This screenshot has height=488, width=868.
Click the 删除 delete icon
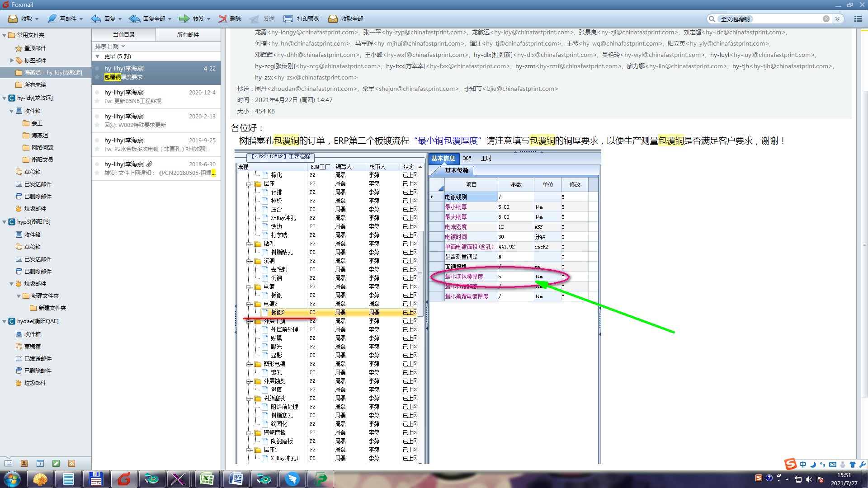coord(222,19)
